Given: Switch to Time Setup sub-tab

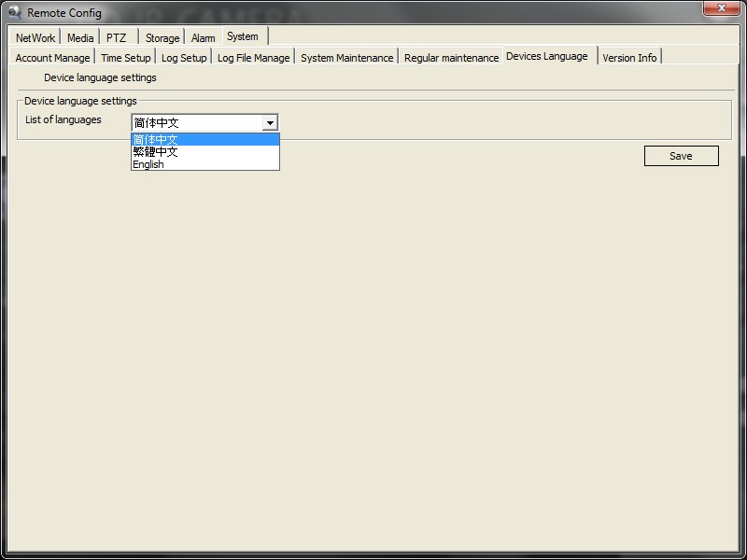Looking at the screenshot, I should (126, 58).
